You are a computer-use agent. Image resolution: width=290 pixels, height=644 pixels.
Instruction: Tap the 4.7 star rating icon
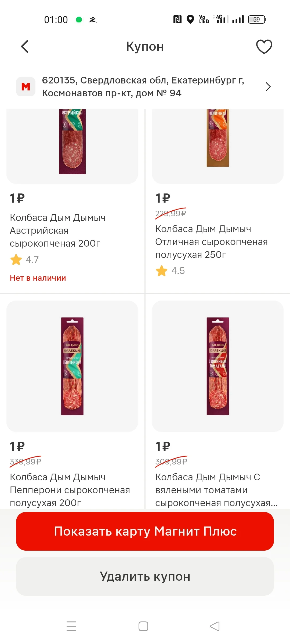pyautogui.click(x=16, y=259)
